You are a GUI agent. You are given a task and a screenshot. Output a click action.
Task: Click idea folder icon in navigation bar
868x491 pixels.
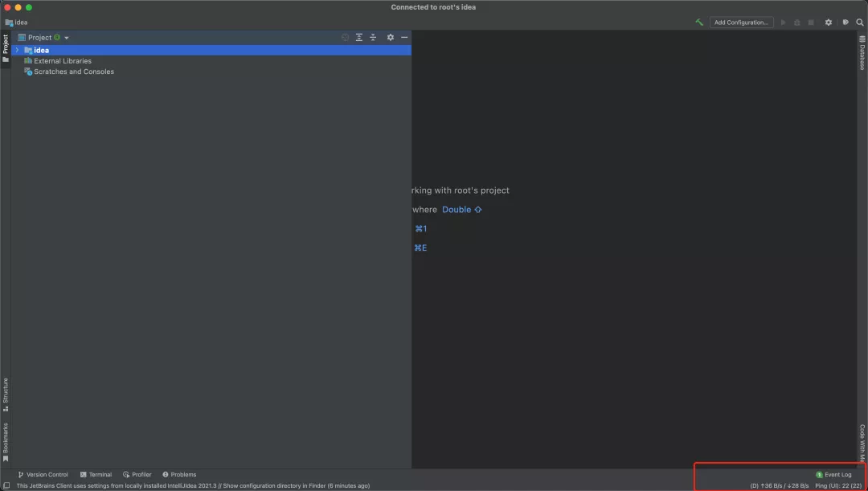(x=9, y=23)
